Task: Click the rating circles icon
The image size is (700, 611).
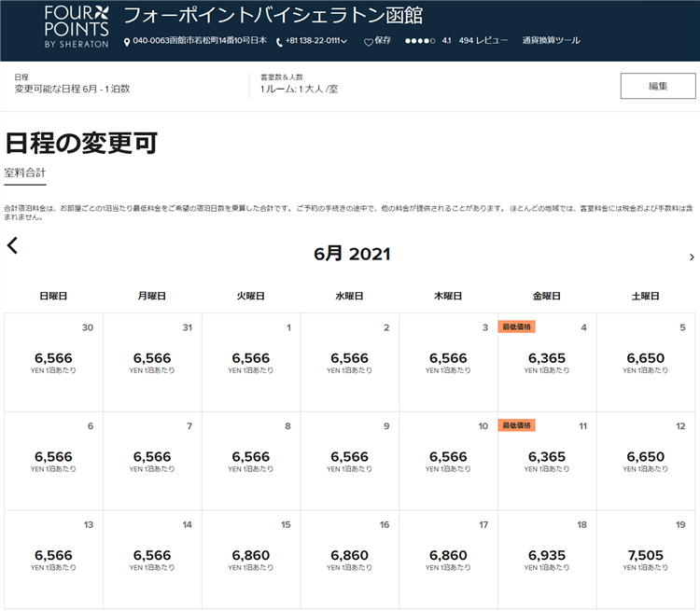Action: coord(419,41)
